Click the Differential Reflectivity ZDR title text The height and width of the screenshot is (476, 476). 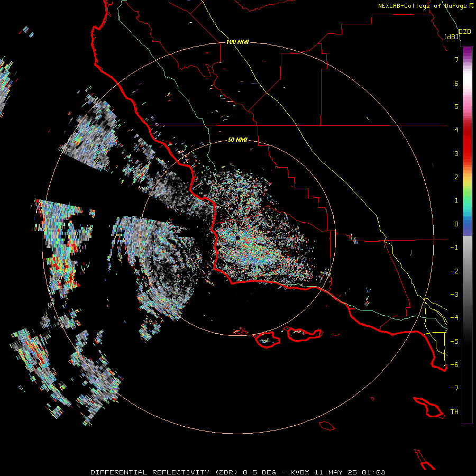(x=237, y=472)
